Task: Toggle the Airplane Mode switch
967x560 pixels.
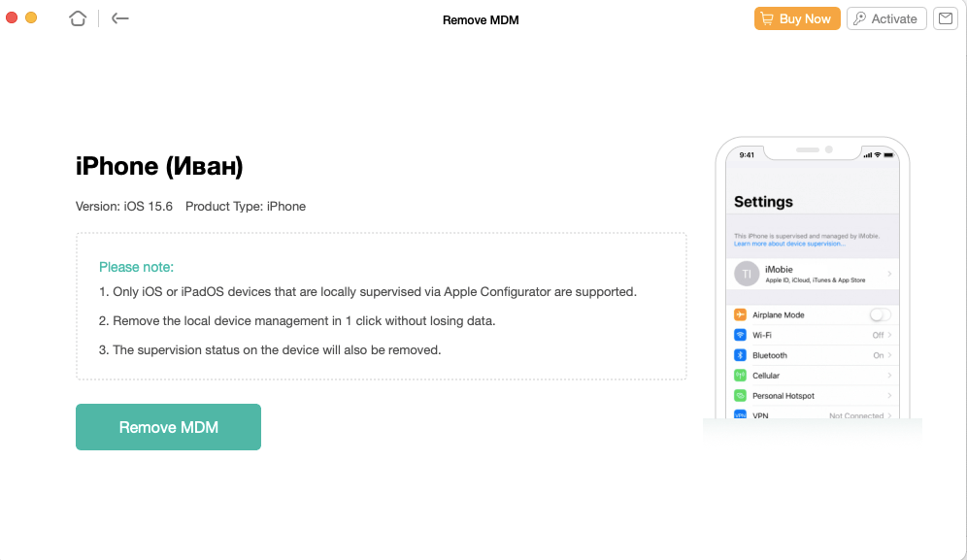Action: click(880, 314)
